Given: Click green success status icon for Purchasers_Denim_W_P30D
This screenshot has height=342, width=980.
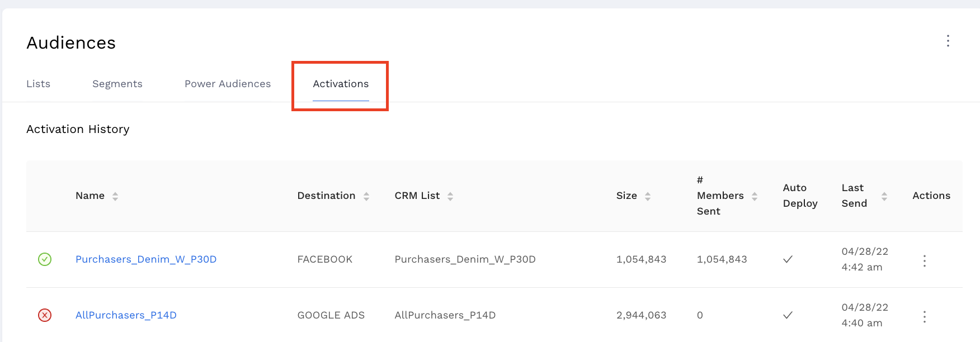Looking at the screenshot, I should tap(45, 259).
